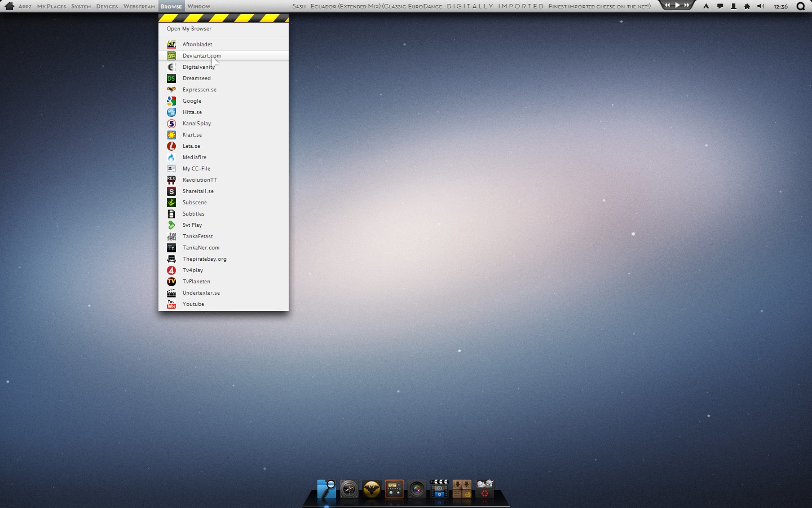Viewport: 812px width, 508px height.
Task: Select Deviantart.com from the Browse menu
Action: (x=223, y=56)
